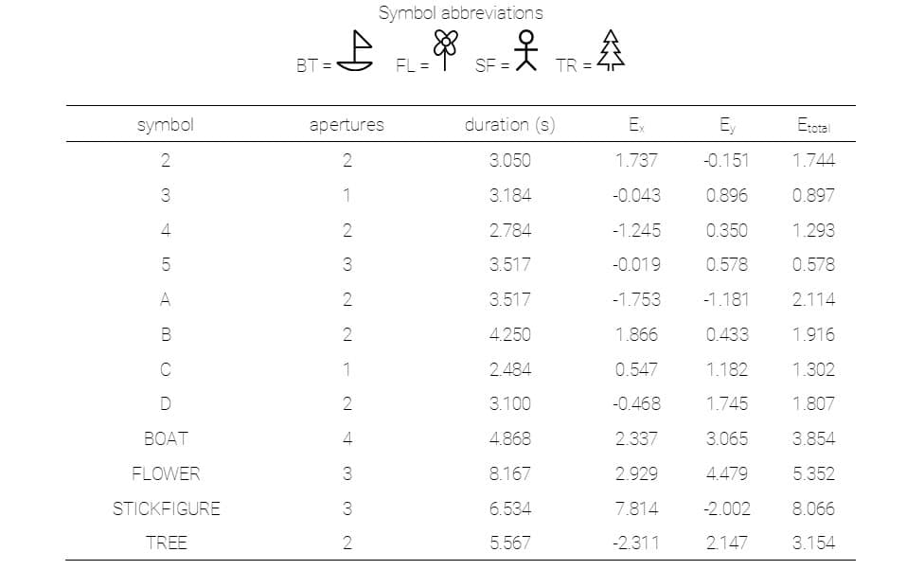Select the 8.066 Etotal value
Image resolution: width=924 pixels, height=570 pixels.
[813, 508]
